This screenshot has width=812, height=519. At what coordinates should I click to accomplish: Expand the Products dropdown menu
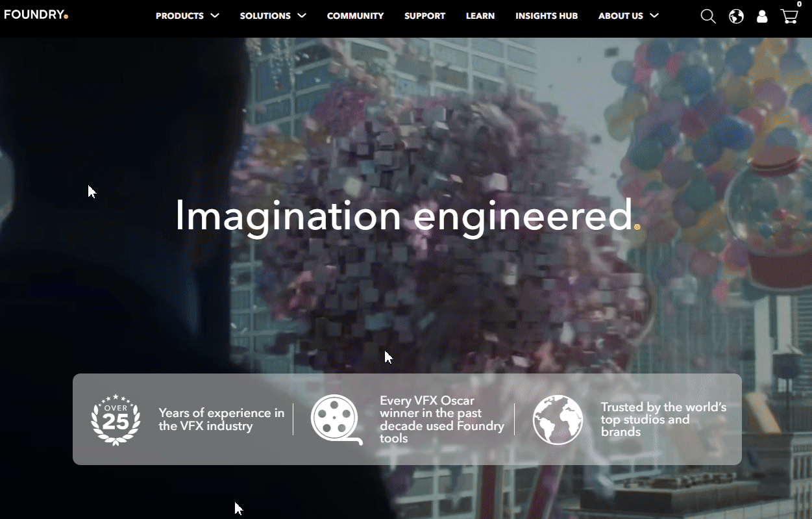tap(179, 16)
